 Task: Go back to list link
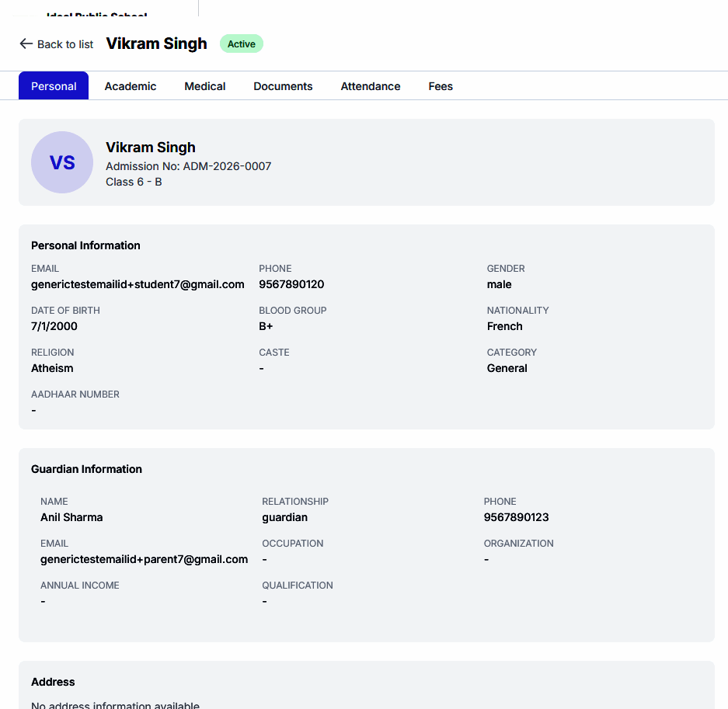56,44
